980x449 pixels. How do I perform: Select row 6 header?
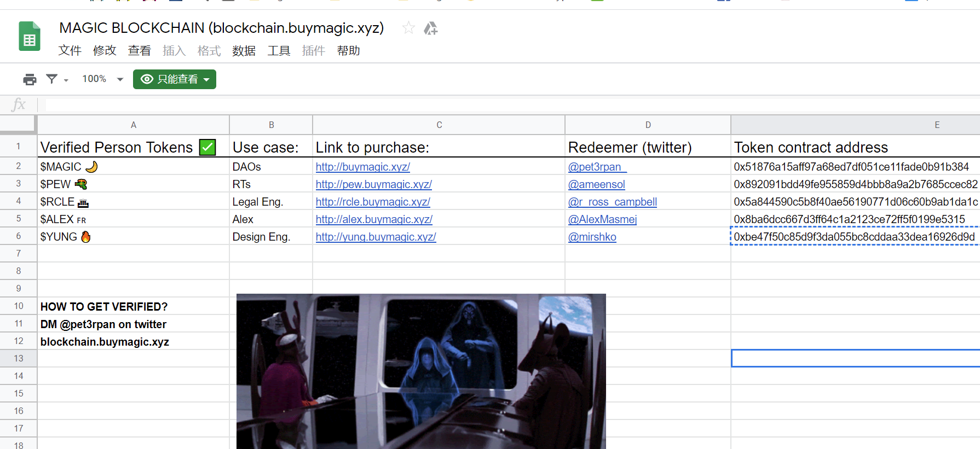point(19,236)
